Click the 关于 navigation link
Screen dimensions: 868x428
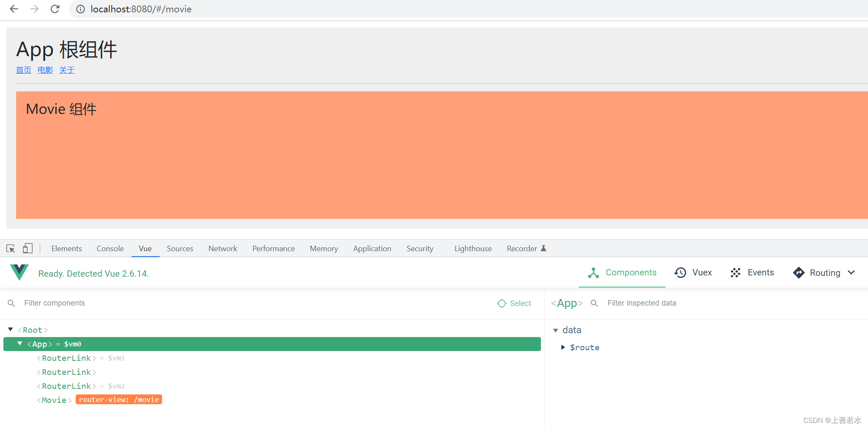(x=67, y=70)
